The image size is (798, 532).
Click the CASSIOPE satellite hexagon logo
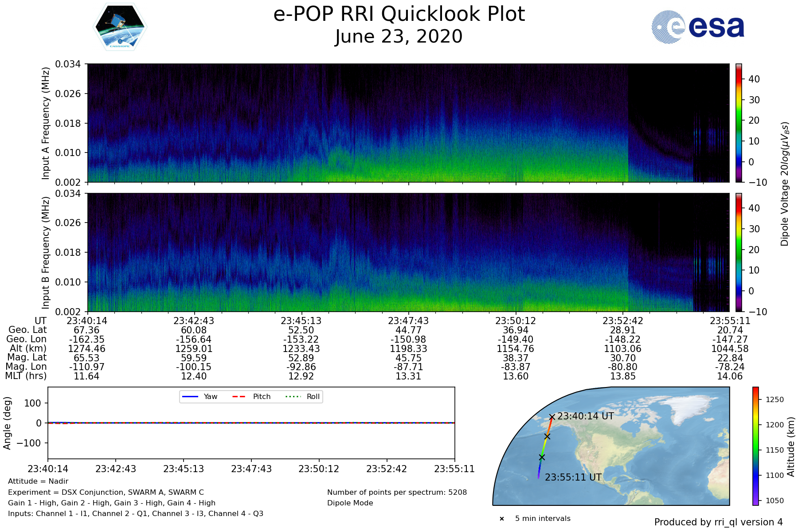pyautogui.click(x=120, y=27)
